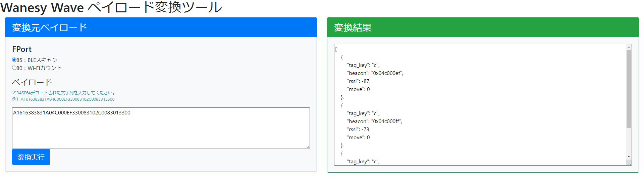Click the payload textarea resize handle

pos(308,147)
